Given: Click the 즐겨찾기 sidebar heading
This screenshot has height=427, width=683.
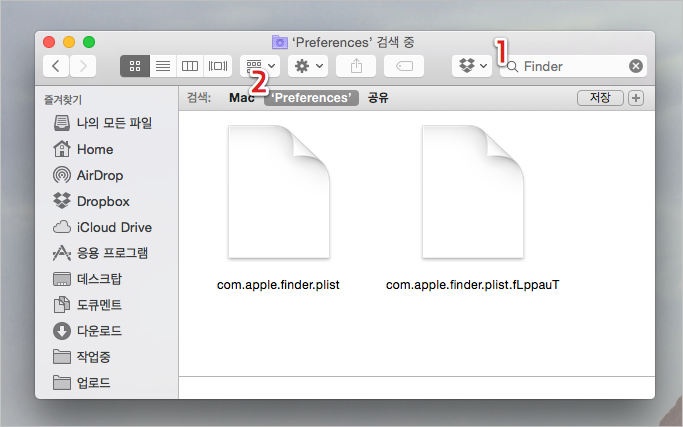Looking at the screenshot, I should point(63,100).
